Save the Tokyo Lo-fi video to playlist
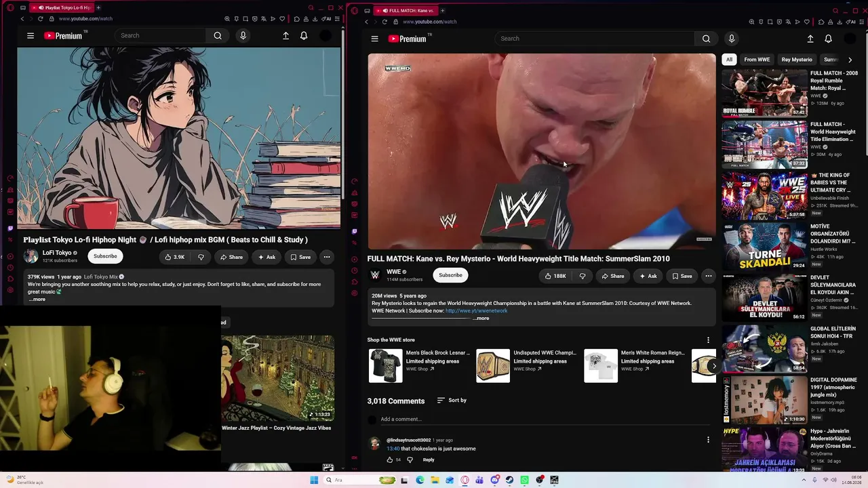 point(300,257)
